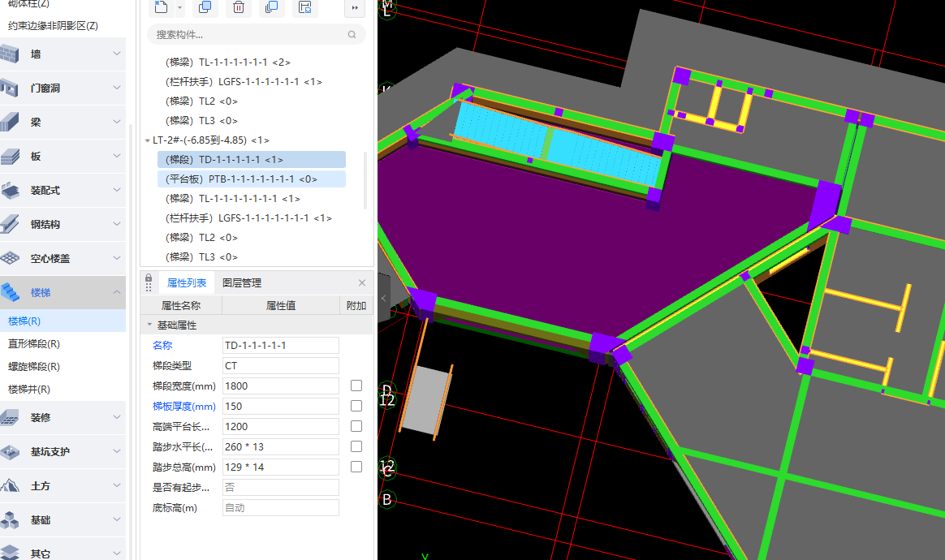Click the search magnifier icon

point(352,35)
